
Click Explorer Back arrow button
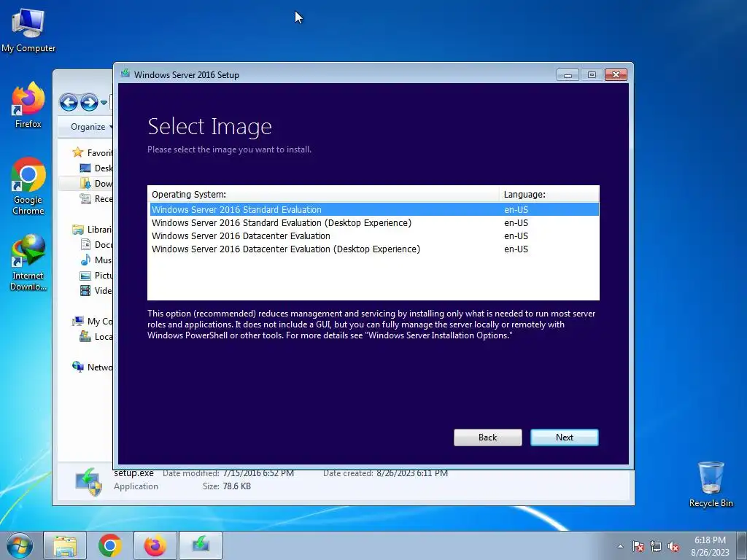(x=69, y=102)
